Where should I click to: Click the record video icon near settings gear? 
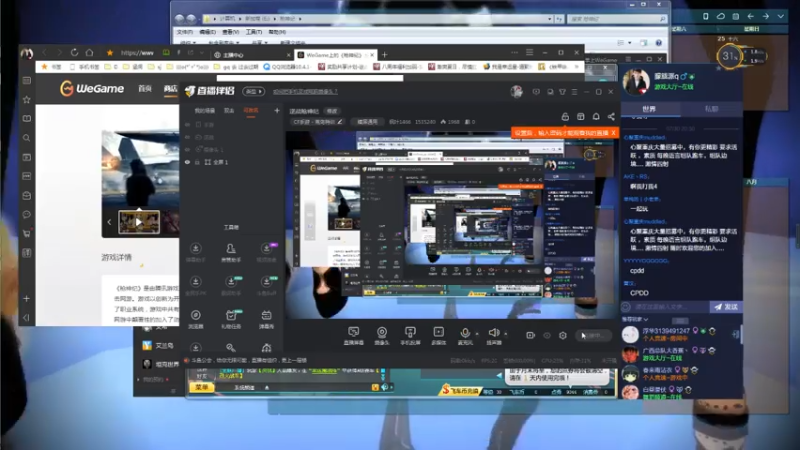(x=531, y=335)
